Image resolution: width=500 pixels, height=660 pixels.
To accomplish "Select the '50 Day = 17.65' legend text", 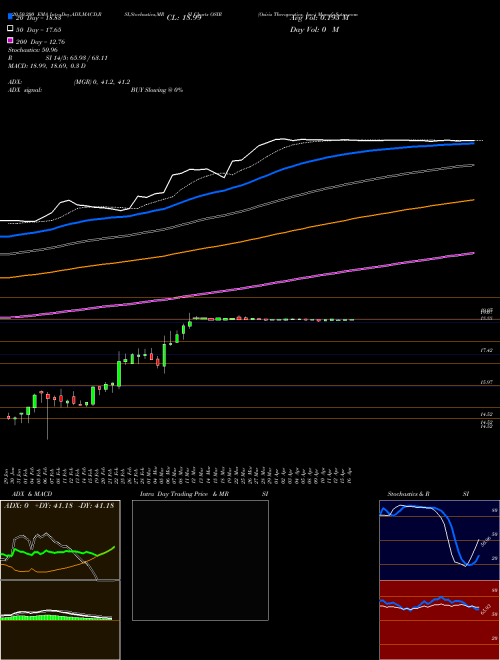I will [39, 30].
